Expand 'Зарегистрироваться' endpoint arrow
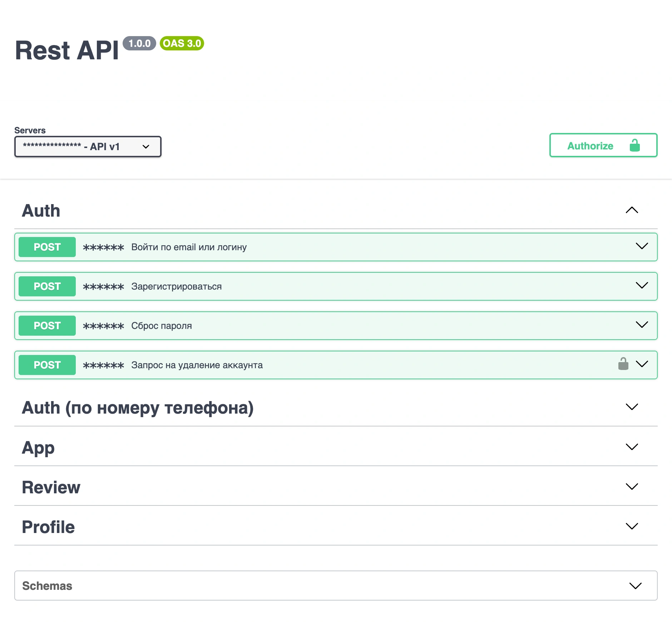 (642, 285)
